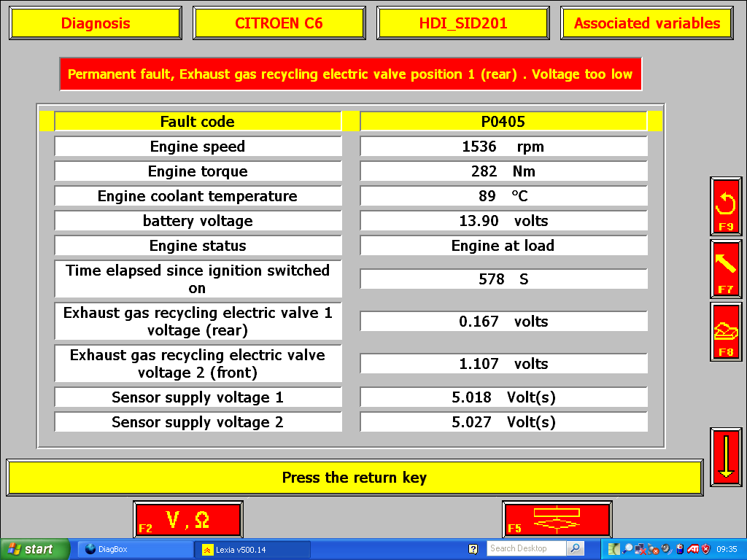
Task: Open the Windows start menu
Action: point(34,549)
